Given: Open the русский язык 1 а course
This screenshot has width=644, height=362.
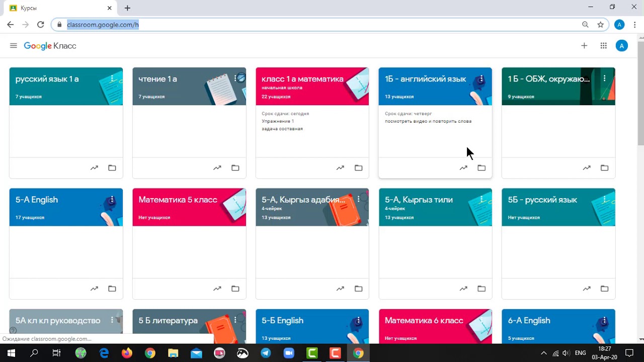Looking at the screenshot, I should point(47,79).
